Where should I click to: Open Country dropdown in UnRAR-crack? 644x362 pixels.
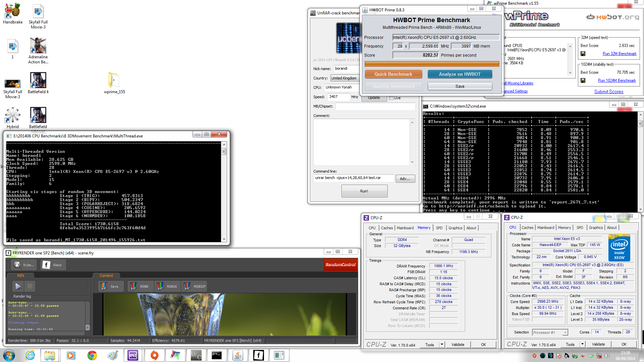click(x=345, y=78)
